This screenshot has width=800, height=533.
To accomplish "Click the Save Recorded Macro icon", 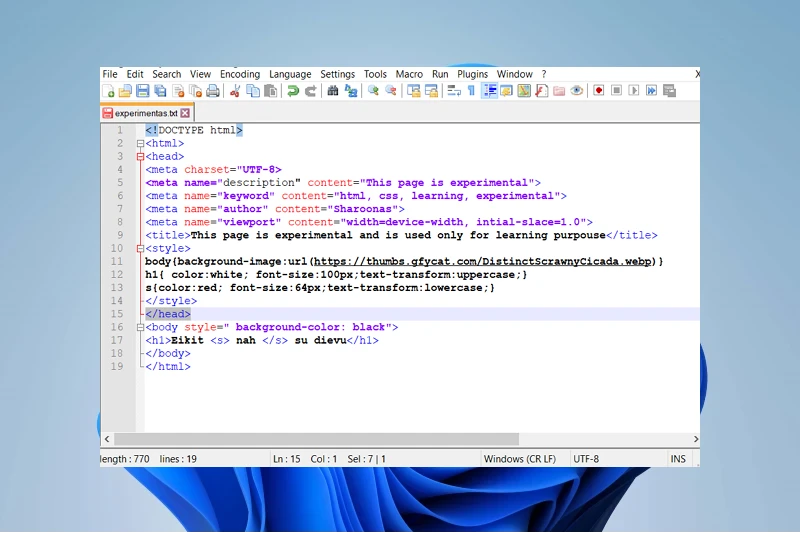I will pos(669,91).
